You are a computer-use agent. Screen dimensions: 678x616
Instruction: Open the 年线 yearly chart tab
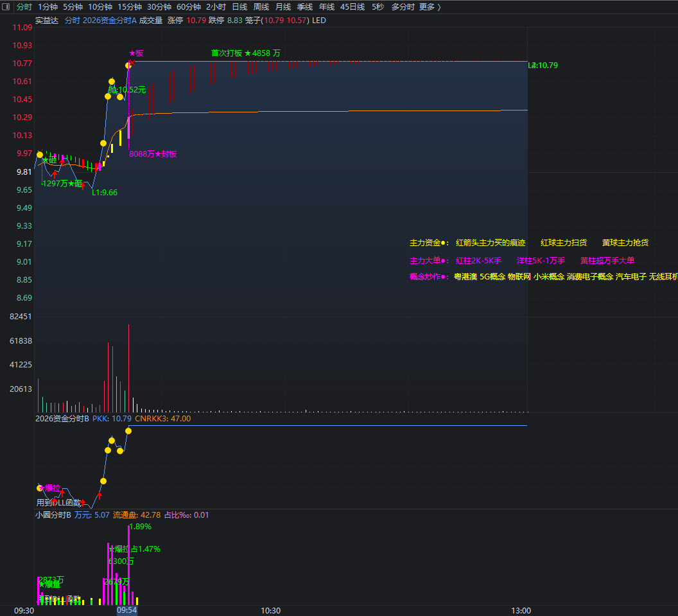coord(326,7)
